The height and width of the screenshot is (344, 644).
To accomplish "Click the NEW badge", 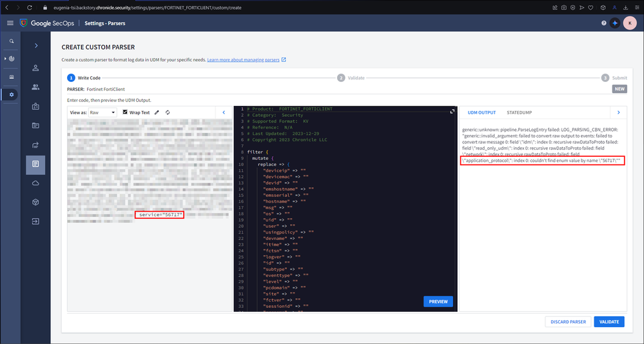I will click(x=620, y=89).
